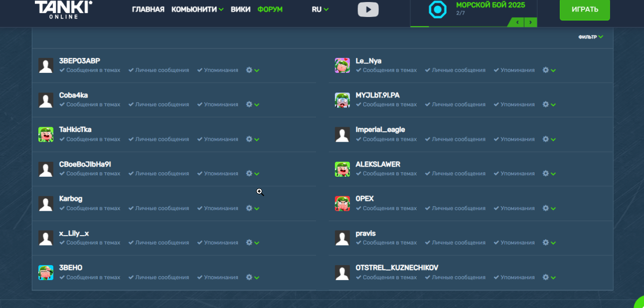The width and height of the screenshot is (644, 308).
Task: Open CBoeBoJIbHa9I's profile link
Action: [85, 164]
